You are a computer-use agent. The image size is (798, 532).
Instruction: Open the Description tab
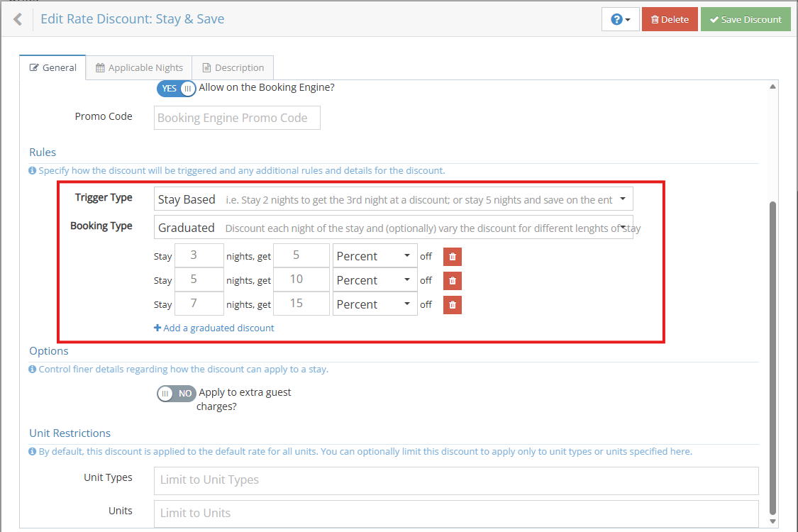(233, 68)
